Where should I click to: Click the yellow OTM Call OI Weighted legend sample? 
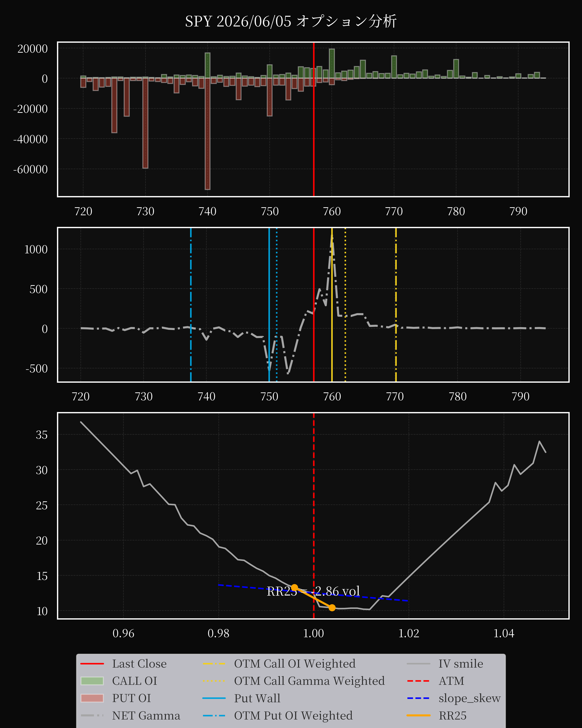[x=214, y=663]
